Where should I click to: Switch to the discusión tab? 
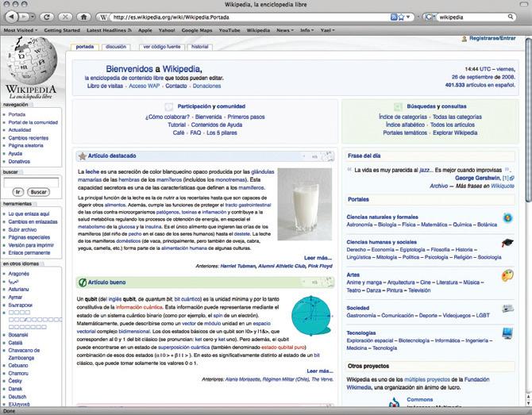(116, 47)
